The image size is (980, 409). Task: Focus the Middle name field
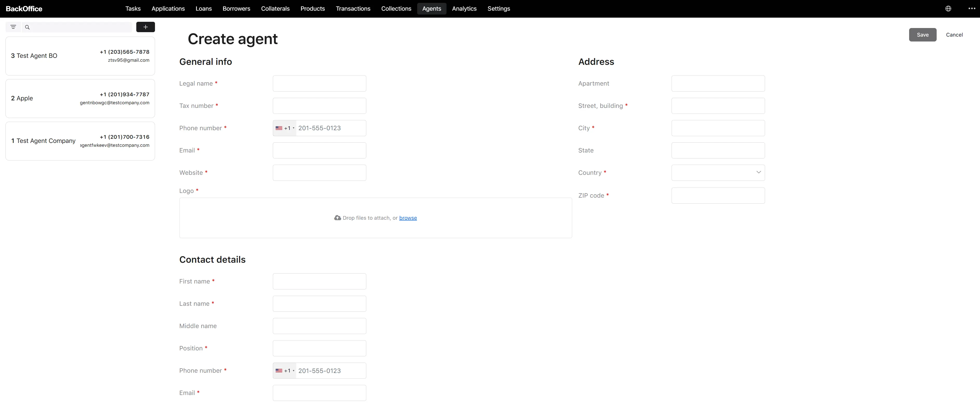(319, 326)
